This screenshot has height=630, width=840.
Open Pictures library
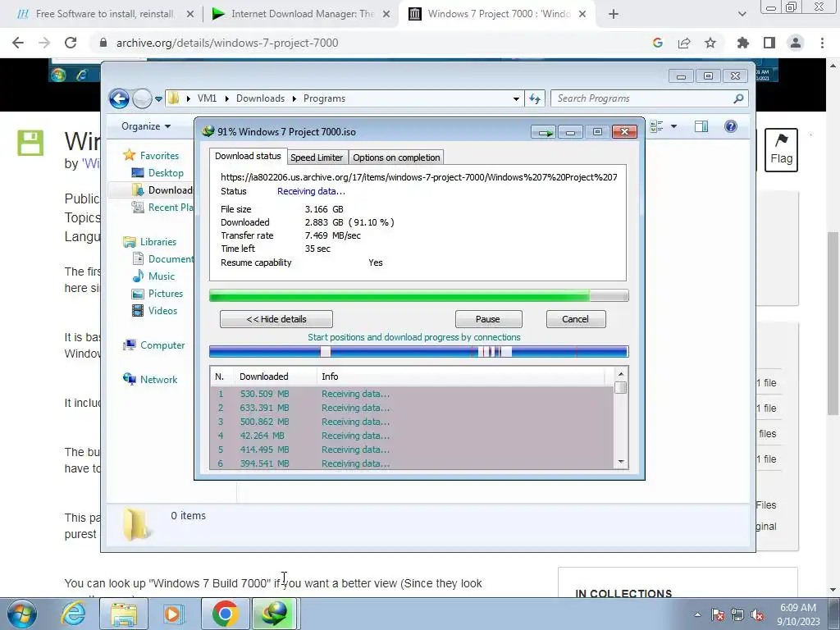(x=157, y=294)
